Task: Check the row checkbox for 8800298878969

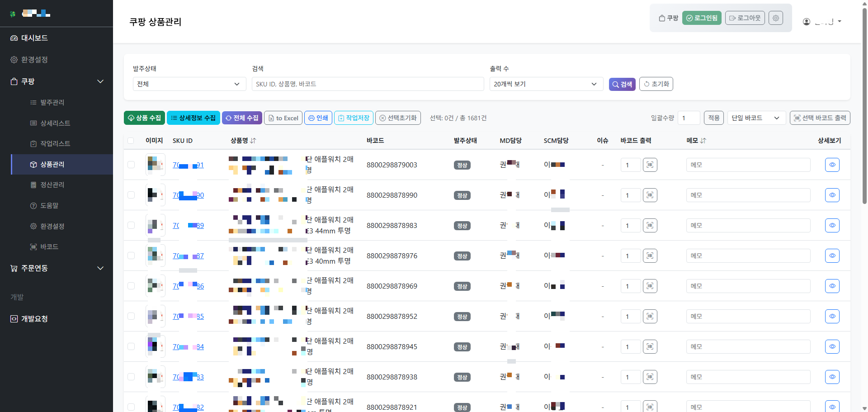Action: pyautogui.click(x=131, y=286)
